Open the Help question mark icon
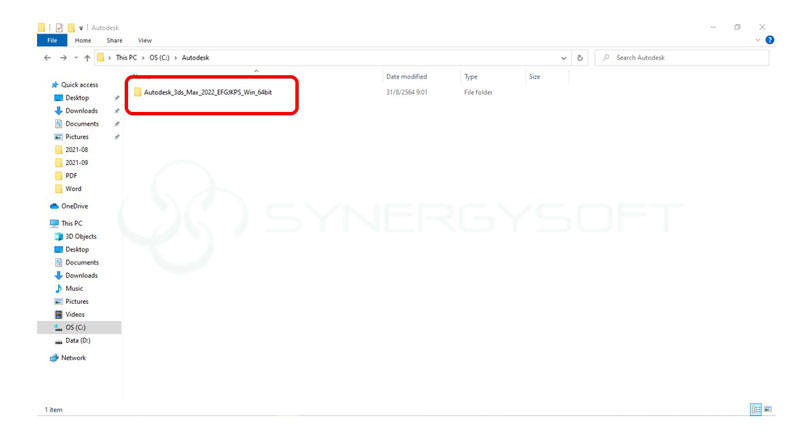Viewport: 800px width, 432px height. 769,40
